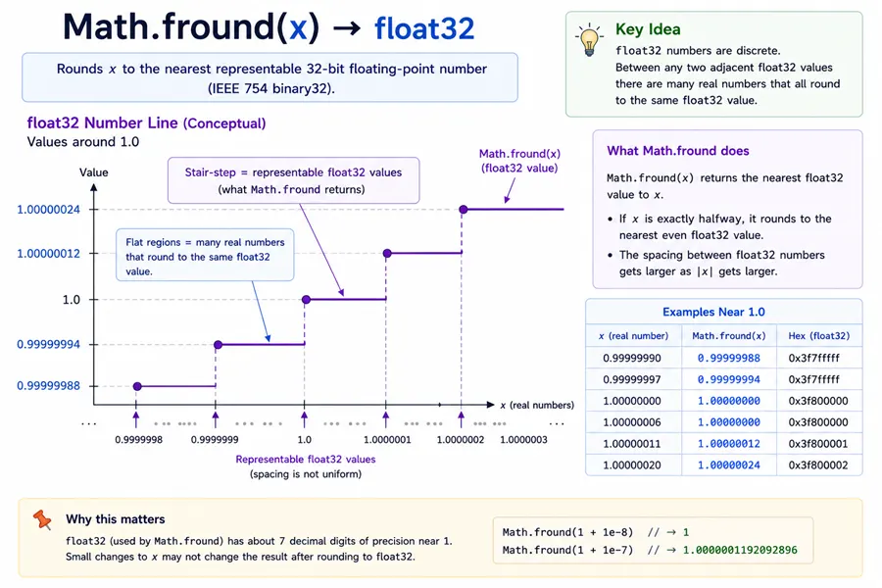
Task: Click the pushpin icon beside Why this matters
Action: [42, 519]
